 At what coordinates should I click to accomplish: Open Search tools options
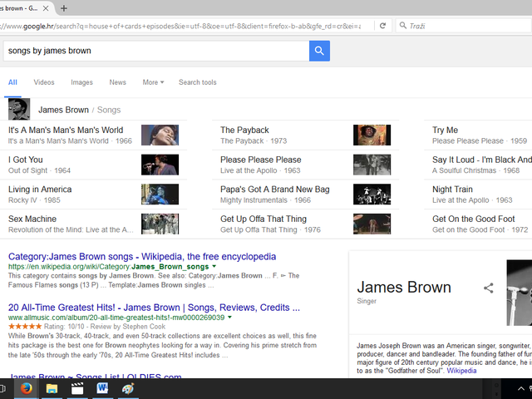198,82
